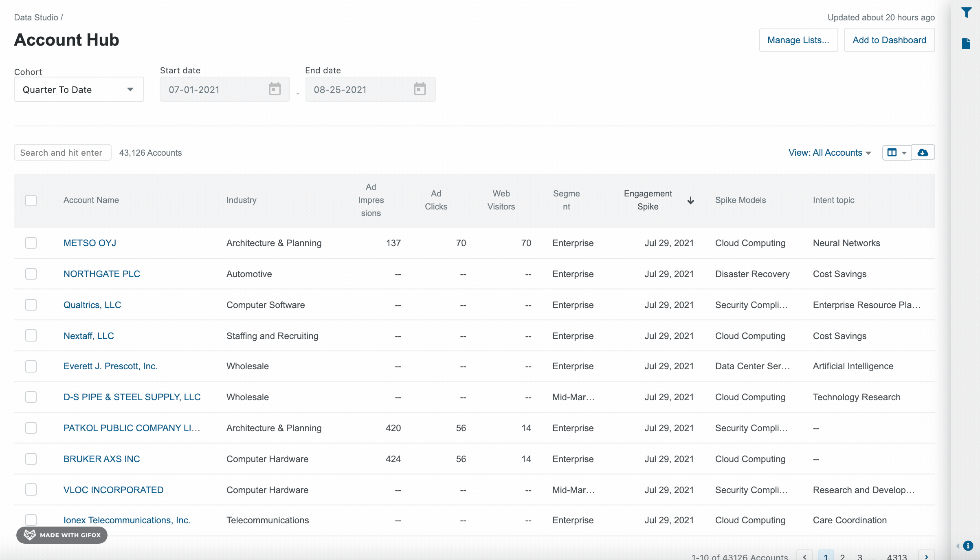Toggle the select-all header checkbox
Screen dimensions: 980x560
point(31,201)
